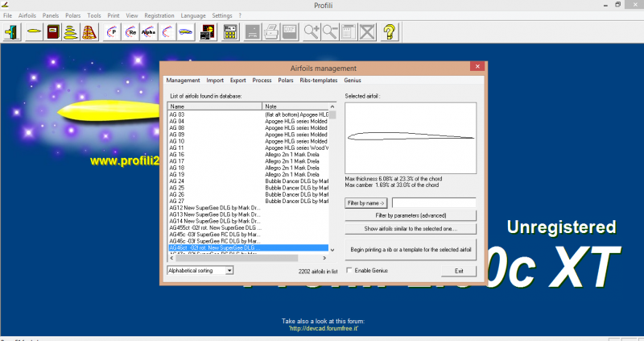Click the yellow question mark help icon

[x=389, y=32]
